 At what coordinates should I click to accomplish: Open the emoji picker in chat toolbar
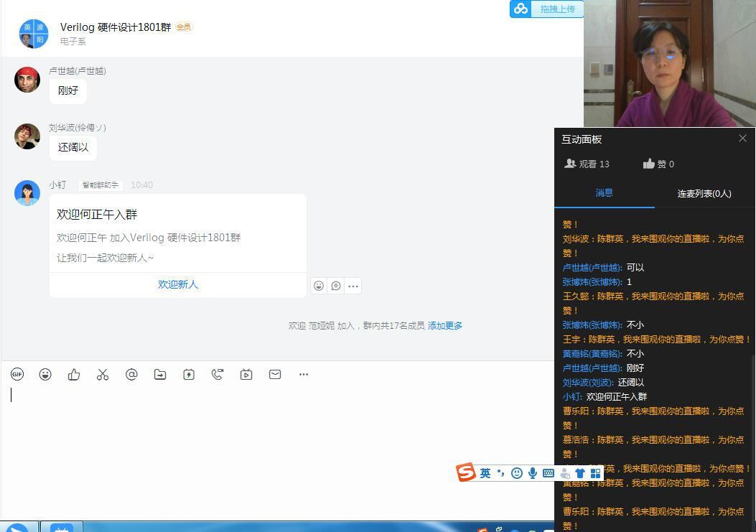[x=45, y=374]
